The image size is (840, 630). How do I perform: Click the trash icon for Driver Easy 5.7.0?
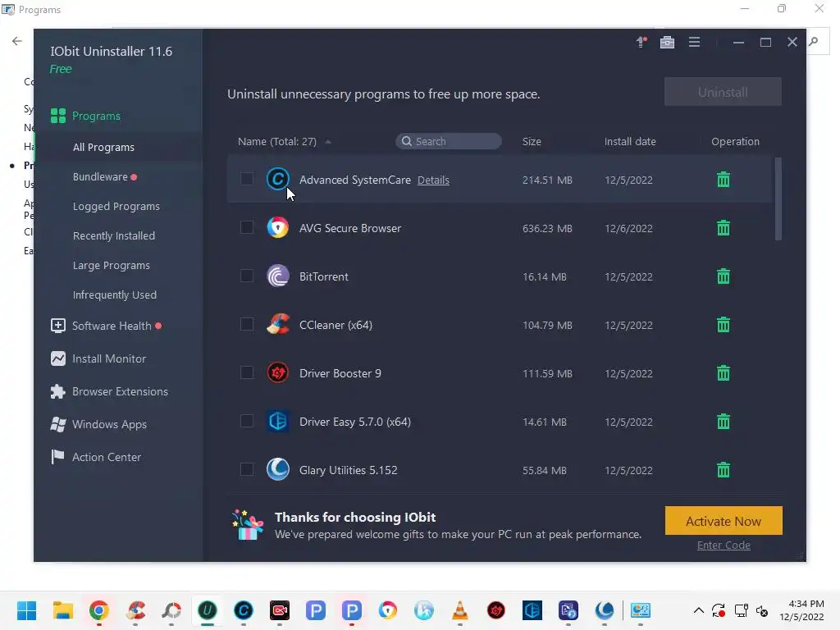coord(724,422)
